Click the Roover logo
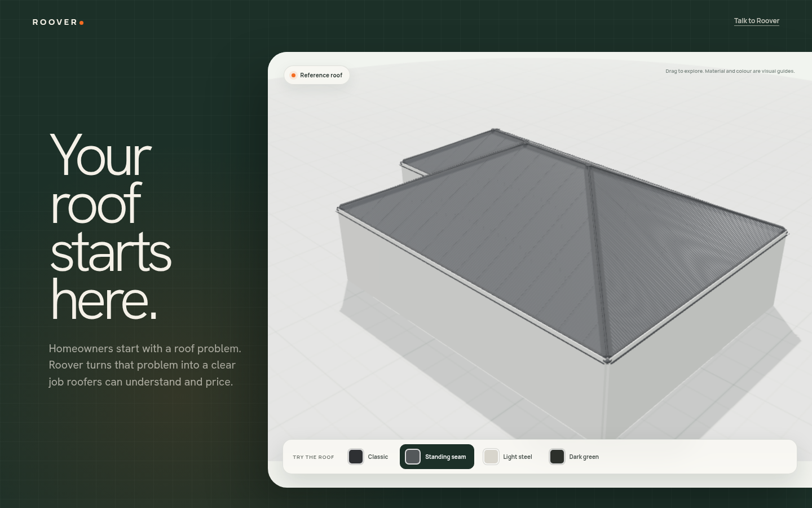The image size is (812, 508). tap(58, 22)
